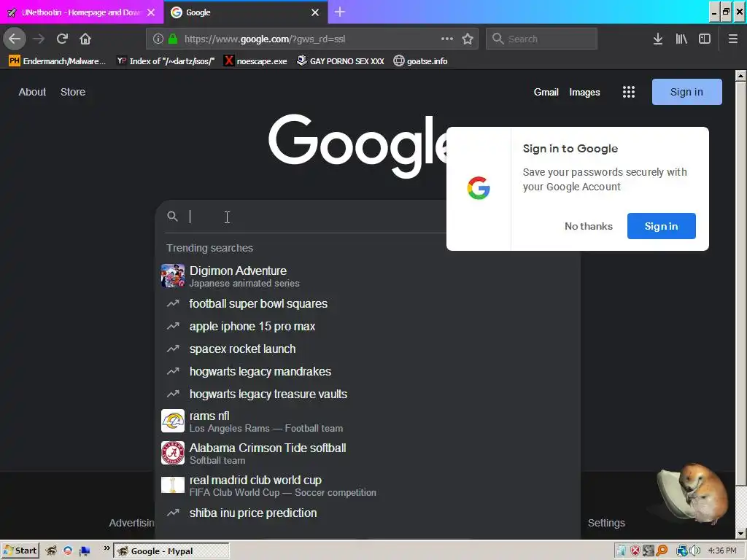Bookmark this page with the star icon
Image resolution: width=747 pixels, height=560 pixels.
coord(468,39)
